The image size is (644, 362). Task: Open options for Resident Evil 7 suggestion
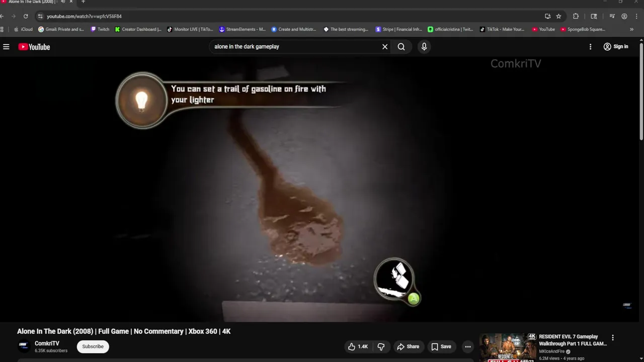pyautogui.click(x=613, y=338)
